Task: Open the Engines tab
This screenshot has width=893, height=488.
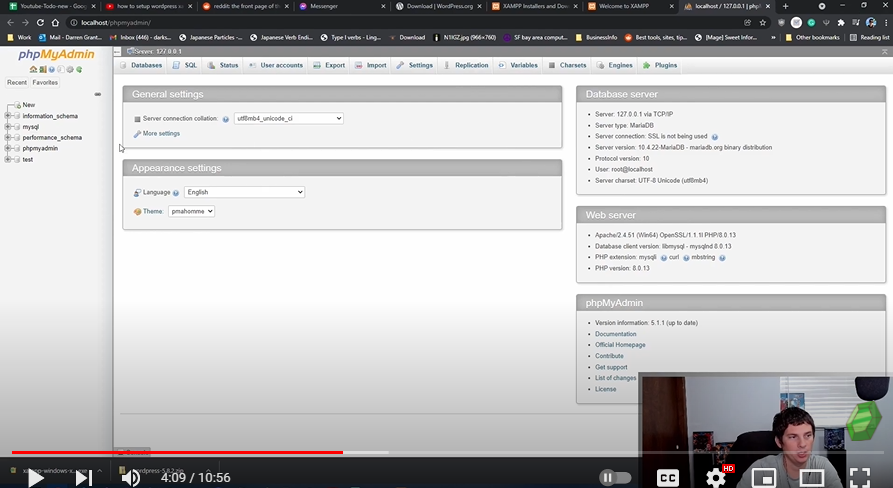Action: pos(615,65)
